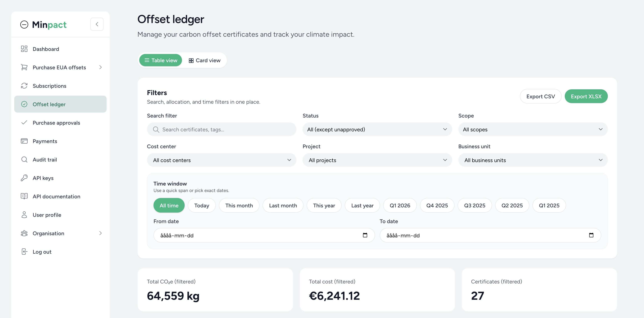Open the Status dropdown
The image size is (644, 318).
coord(377,129)
